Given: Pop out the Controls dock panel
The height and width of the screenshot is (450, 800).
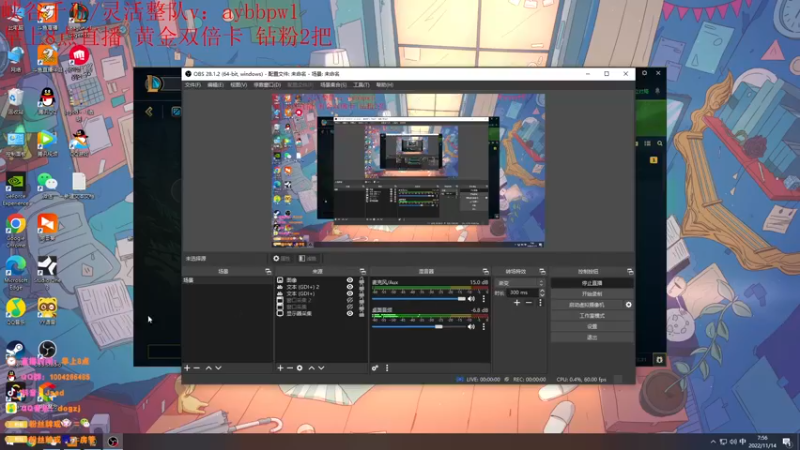Looking at the screenshot, I should (x=630, y=271).
